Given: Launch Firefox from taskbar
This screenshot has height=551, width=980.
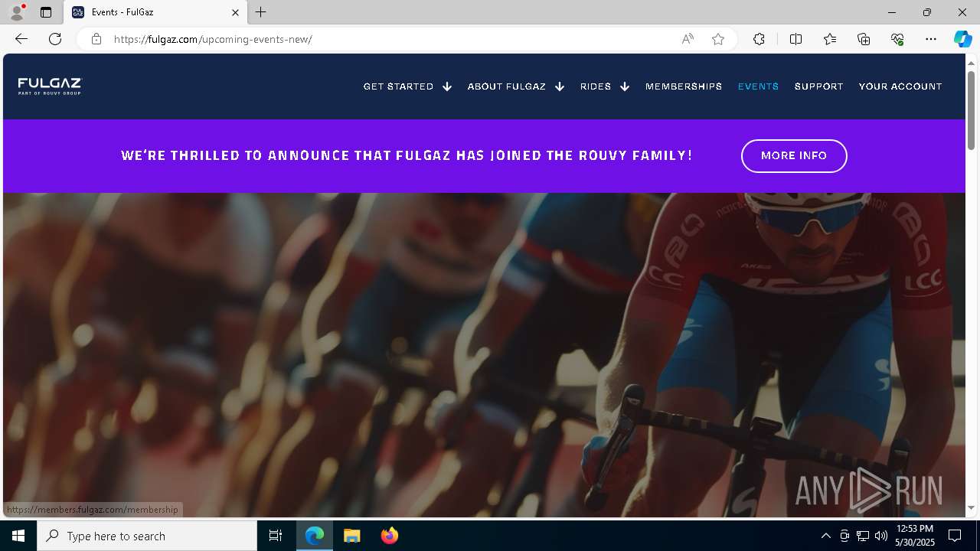Looking at the screenshot, I should [389, 536].
